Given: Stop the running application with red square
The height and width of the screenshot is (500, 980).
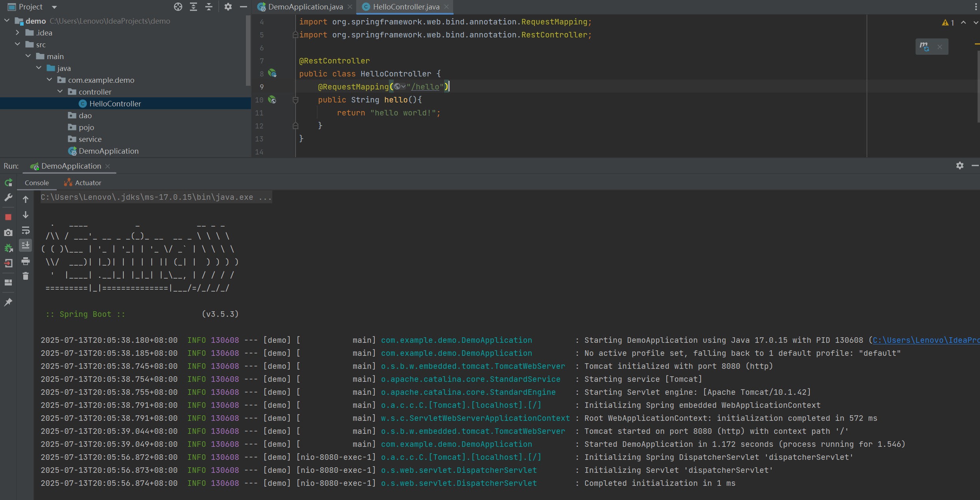Looking at the screenshot, I should (x=8, y=217).
